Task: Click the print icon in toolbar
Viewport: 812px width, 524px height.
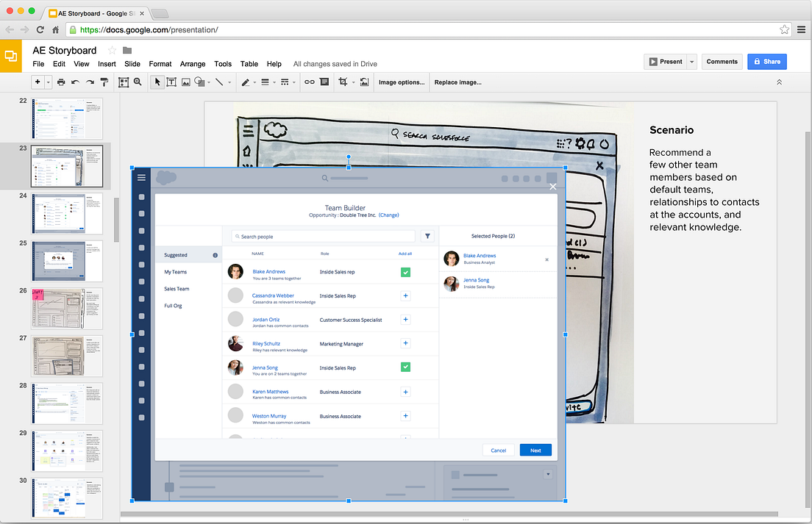Action: click(61, 82)
